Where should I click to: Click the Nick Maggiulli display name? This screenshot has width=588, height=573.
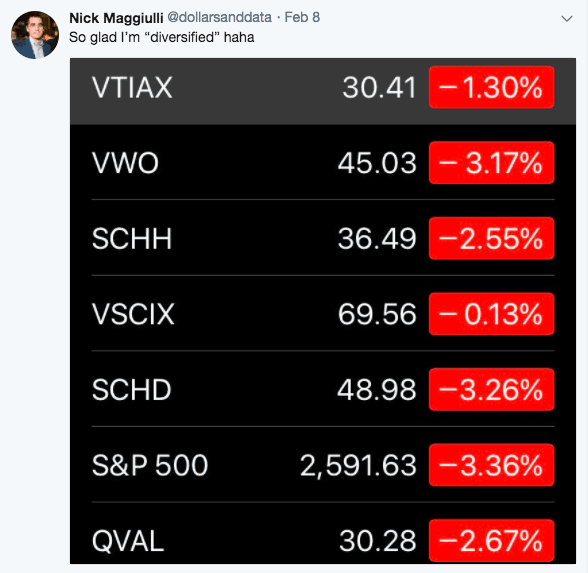pyautogui.click(x=116, y=18)
